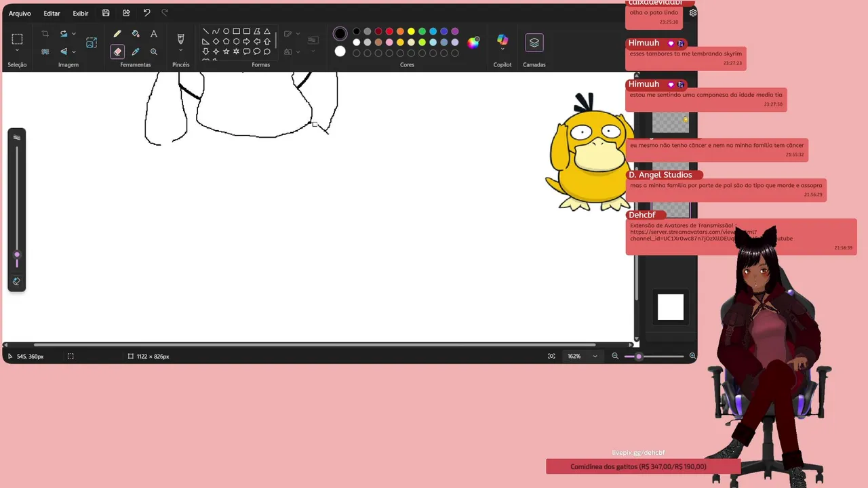Pick the orange palette swatch
This screenshot has width=868, height=488.
400,31
